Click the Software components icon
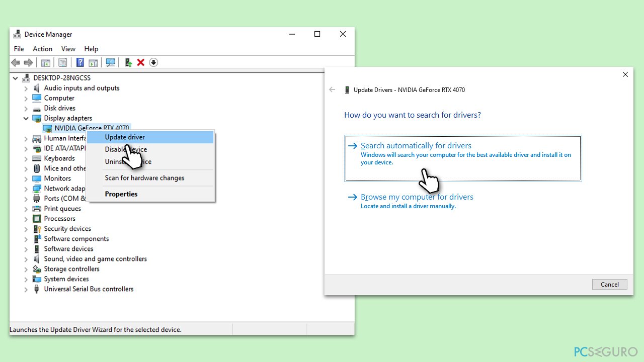The image size is (644, 362). click(37, 239)
